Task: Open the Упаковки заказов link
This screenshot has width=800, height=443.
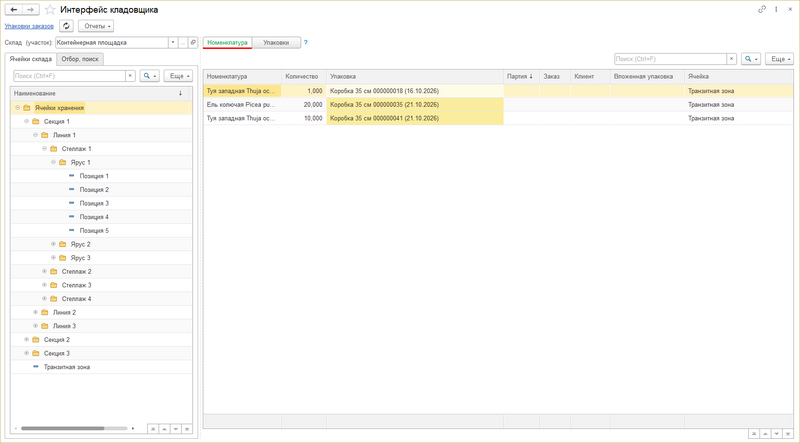Action: 29,26
